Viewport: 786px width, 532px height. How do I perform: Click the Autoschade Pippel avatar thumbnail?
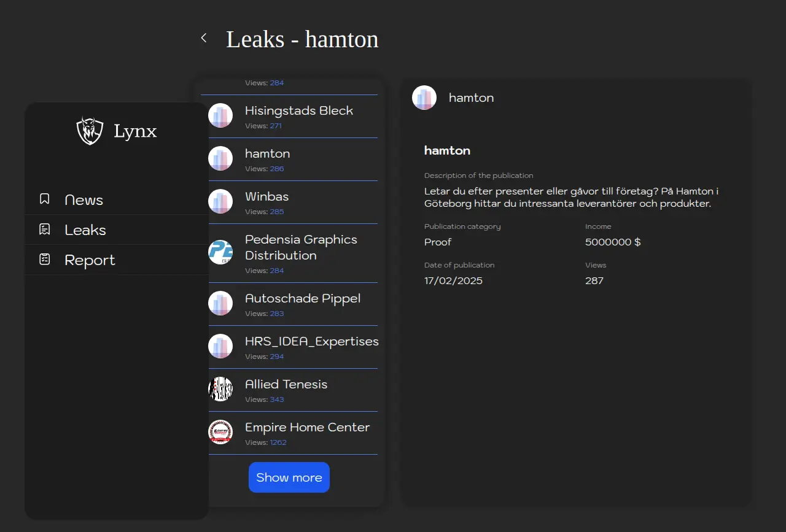[x=220, y=303]
